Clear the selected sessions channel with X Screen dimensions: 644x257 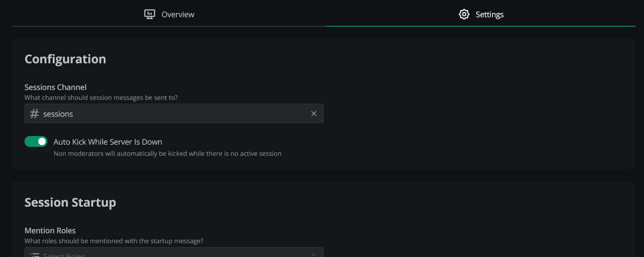314,114
